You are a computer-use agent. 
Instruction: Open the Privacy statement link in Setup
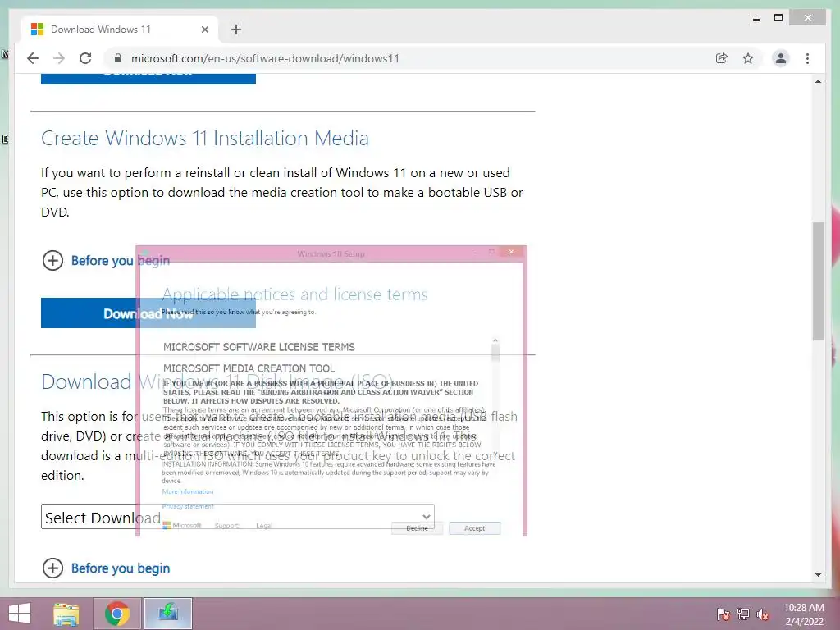point(188,506)
